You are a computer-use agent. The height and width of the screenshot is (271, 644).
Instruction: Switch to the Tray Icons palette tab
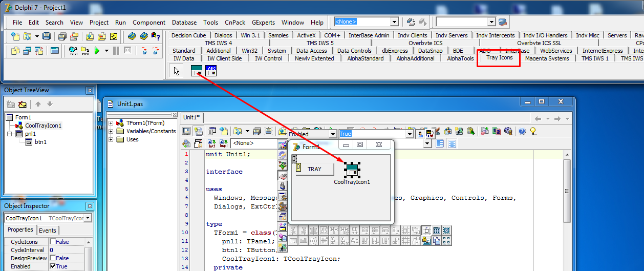pos(499,57)
